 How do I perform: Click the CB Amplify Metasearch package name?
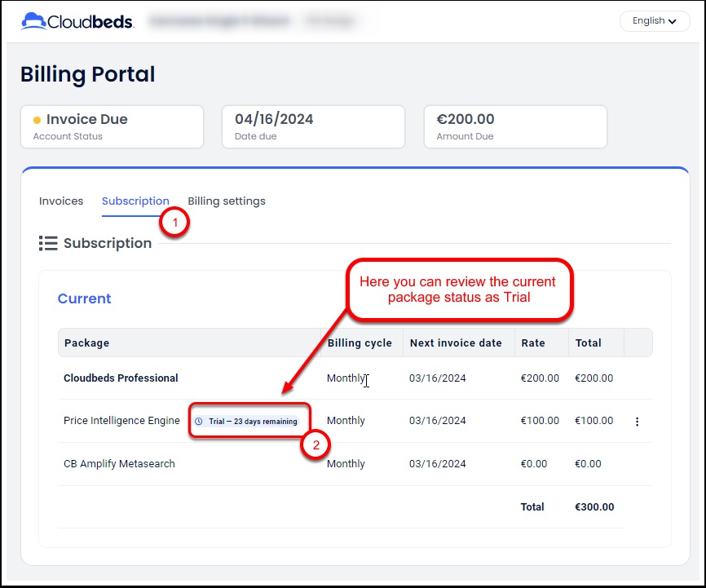tap(119, 464)
